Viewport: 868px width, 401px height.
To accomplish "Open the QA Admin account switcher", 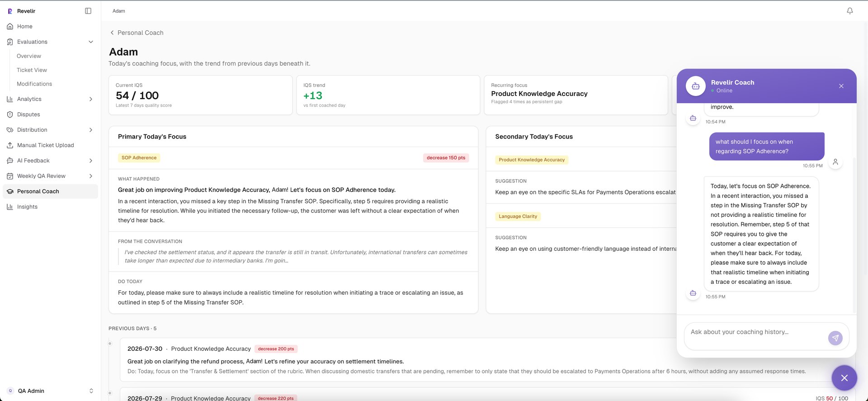I will tap(50, 391).
